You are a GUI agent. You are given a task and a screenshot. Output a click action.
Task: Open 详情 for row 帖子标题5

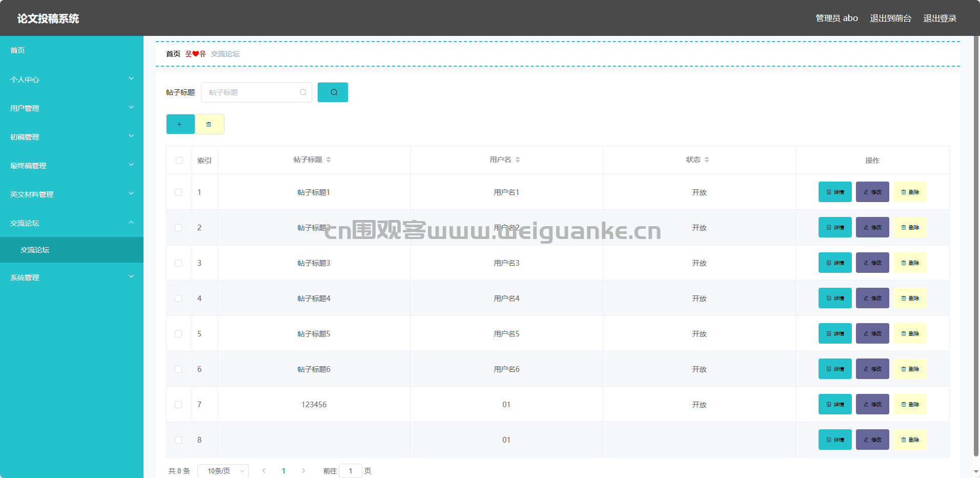coord(835,333)
